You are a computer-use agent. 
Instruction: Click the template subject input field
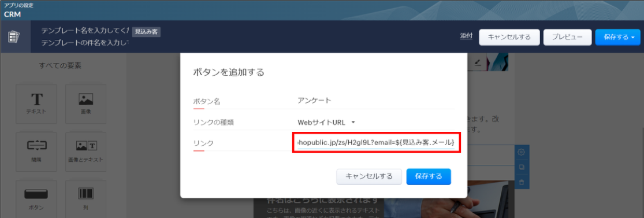(85, 42)
